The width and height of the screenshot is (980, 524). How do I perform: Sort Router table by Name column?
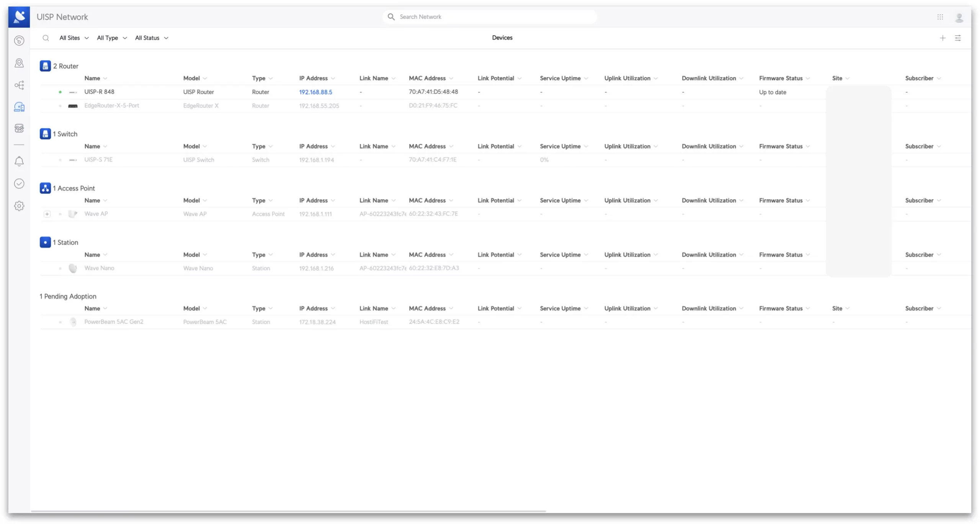(x=96, y=78)
